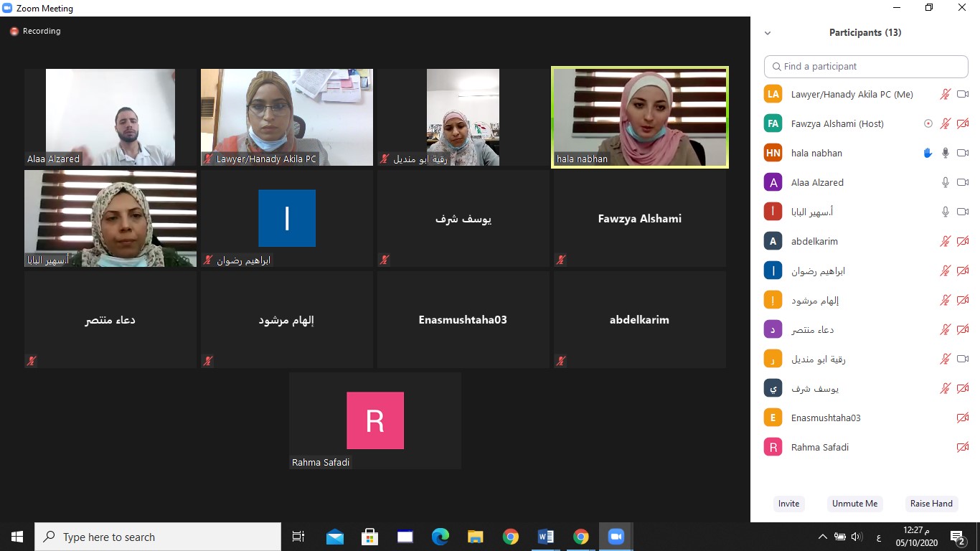
Task: Click أ.سهير البابا camera icon in list
Action: [963, 212]
